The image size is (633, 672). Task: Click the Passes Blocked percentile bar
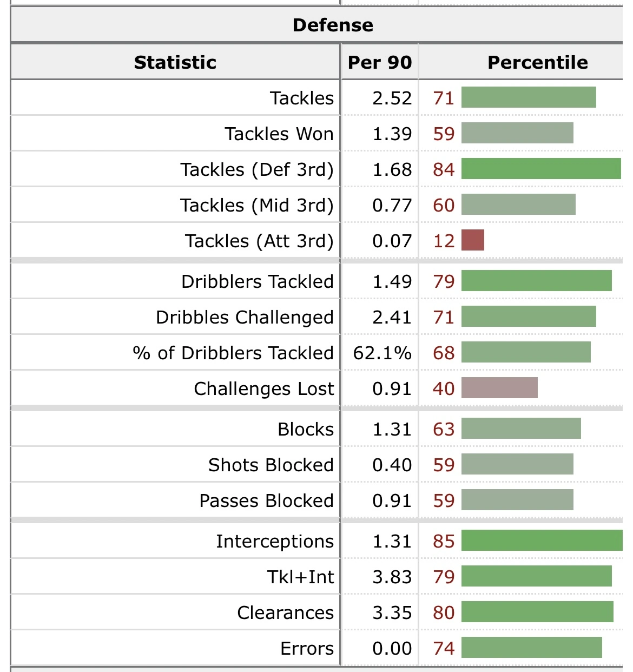click(x=517, y=500)
